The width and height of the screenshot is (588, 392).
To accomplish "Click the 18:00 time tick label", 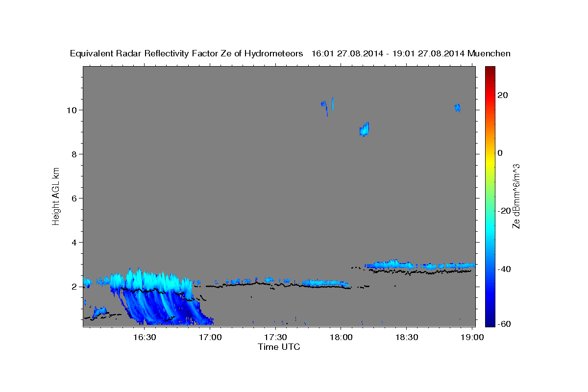I will pyautogui.click(x=341, y=338).
